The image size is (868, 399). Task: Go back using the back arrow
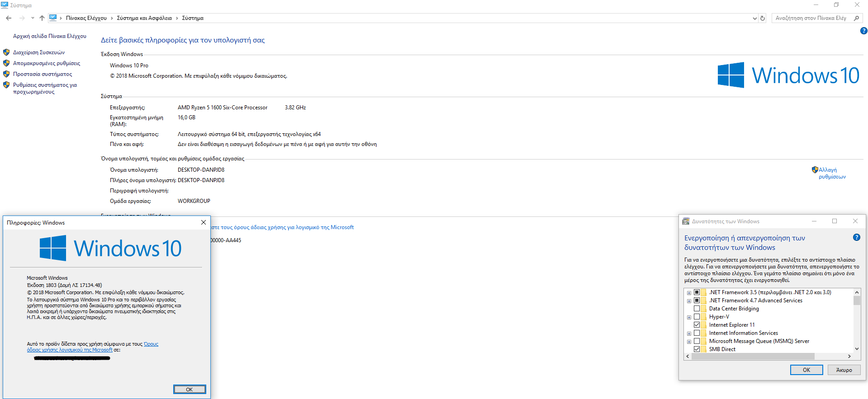[9, 18]
